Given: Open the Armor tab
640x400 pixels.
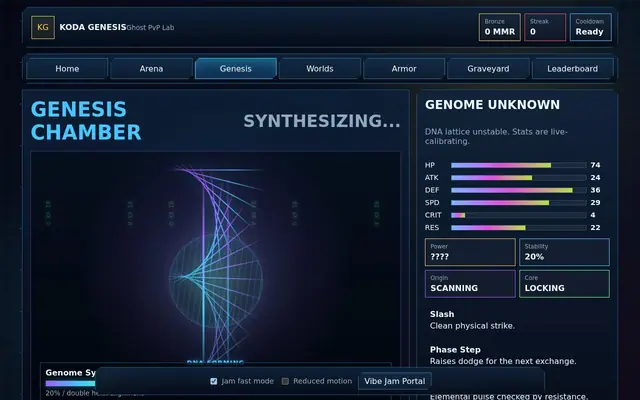Looking at the screenshot, I should click(404, 69).
